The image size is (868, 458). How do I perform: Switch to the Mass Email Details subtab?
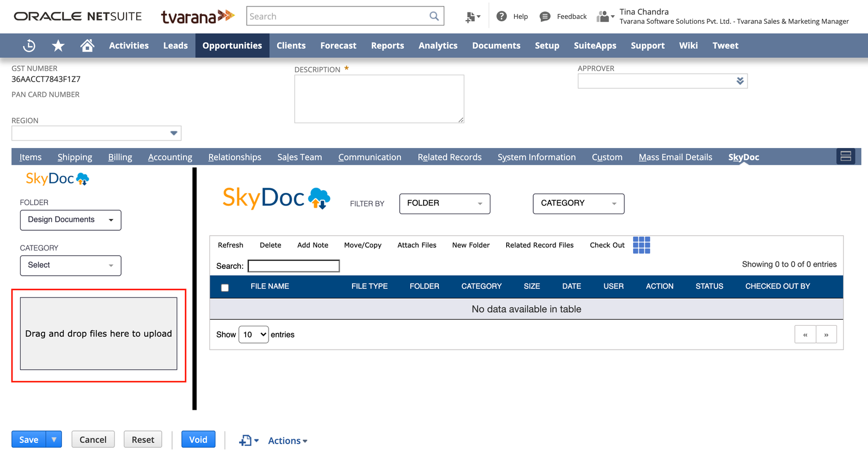tap(675, 157)
